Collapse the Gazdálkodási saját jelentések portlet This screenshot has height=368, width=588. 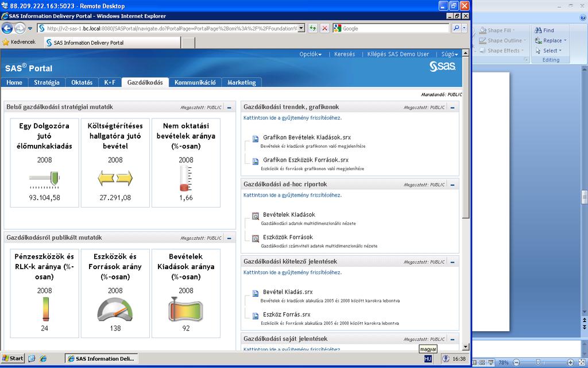452,339
